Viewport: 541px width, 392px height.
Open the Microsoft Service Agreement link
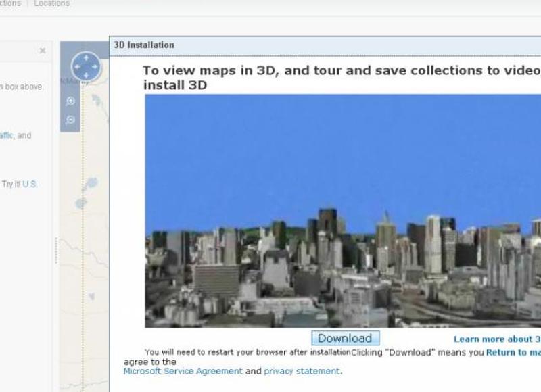tap(183, 371)
